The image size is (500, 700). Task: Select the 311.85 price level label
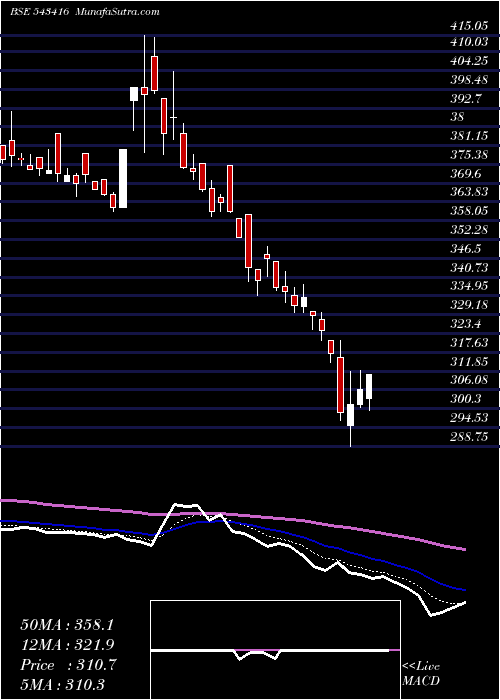pyautogui.click(x=470, y=361)
